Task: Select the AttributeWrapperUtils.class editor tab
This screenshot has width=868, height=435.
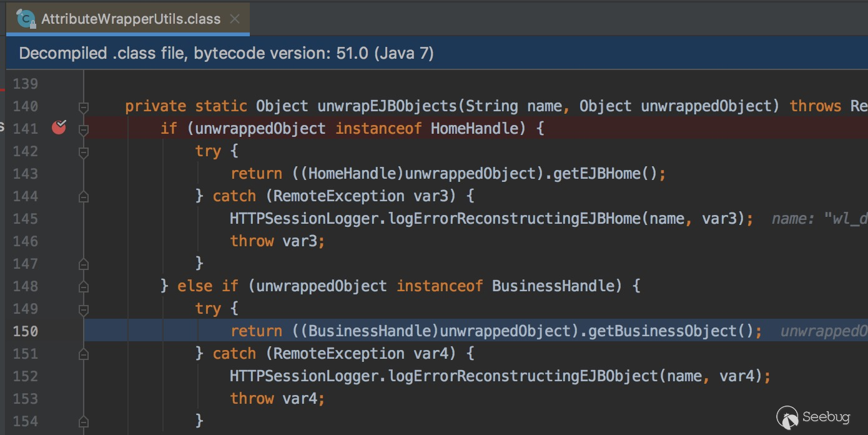Action: coord(131,19)
